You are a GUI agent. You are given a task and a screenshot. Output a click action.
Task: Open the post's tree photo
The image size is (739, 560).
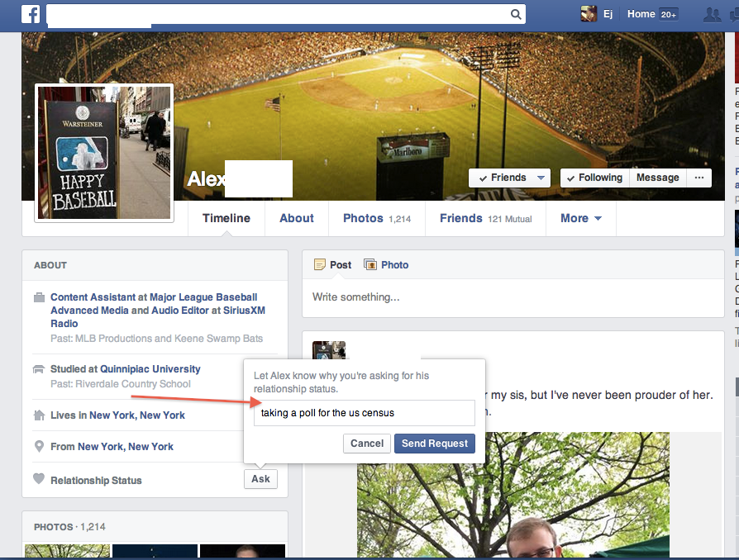click(x=513, y=495)
